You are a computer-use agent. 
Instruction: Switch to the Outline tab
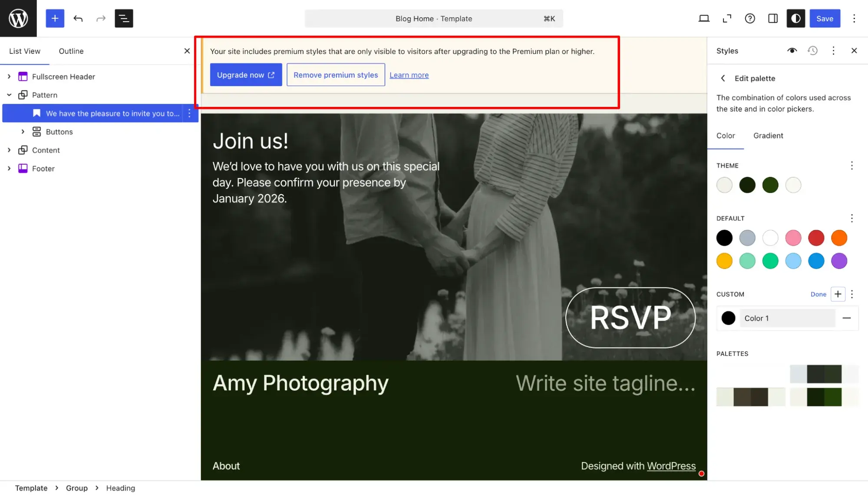[x=71, y=51]
